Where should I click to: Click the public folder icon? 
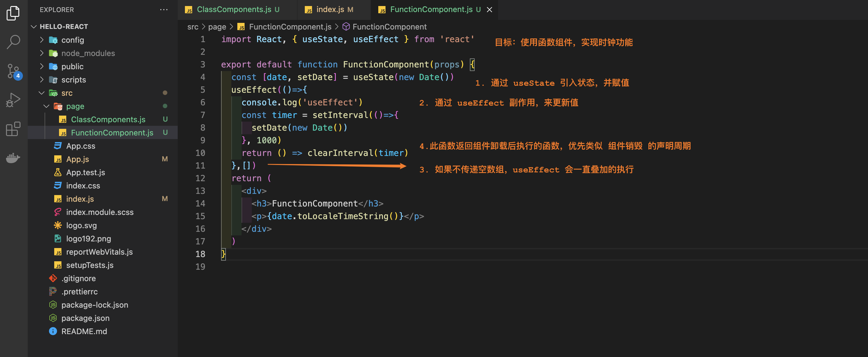[53, 67]
